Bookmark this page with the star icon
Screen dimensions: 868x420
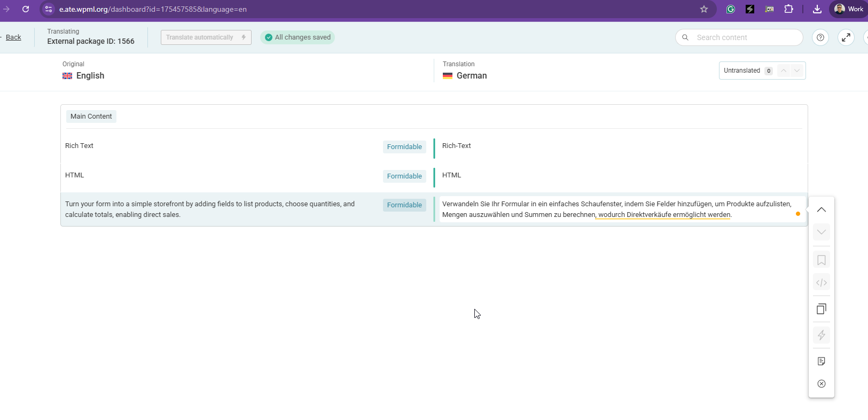[704, 9]
